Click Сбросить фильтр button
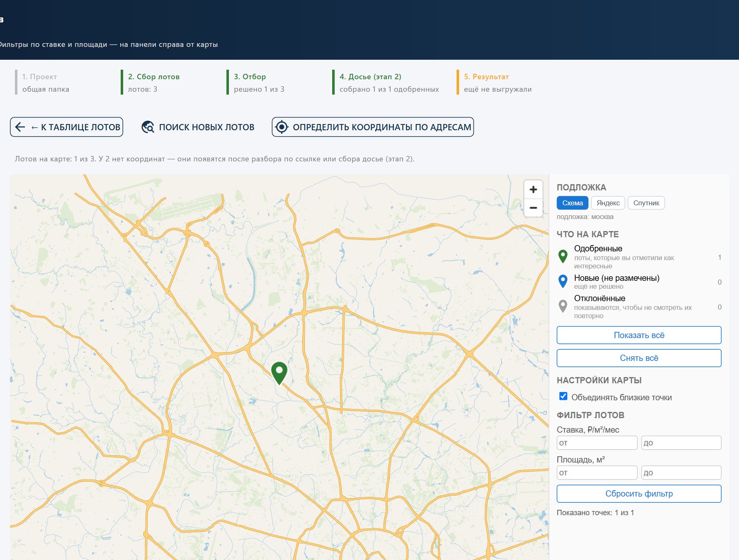Image resolution: width=739 pixels, height=560 pixels. tap(639, 494)
